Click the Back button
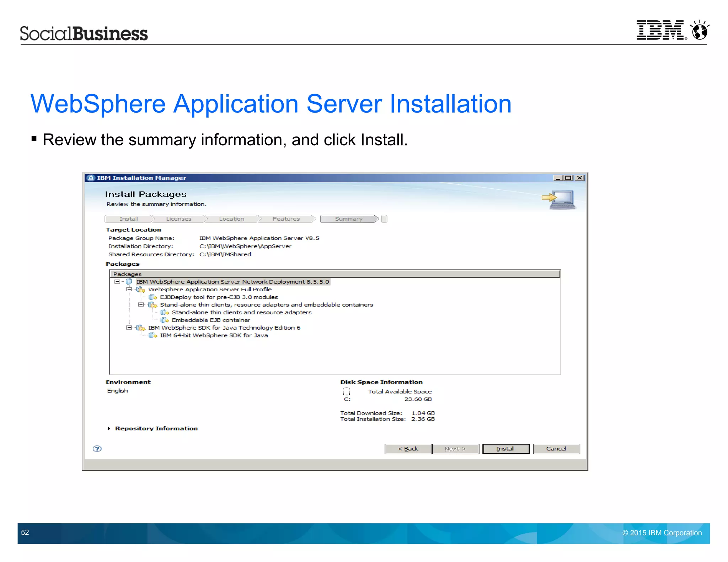 click(x=408, y=449)
